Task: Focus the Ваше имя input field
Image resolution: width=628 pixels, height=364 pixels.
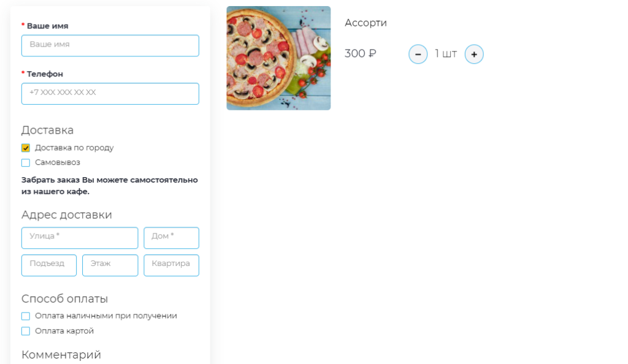Action: coord(110,45)
